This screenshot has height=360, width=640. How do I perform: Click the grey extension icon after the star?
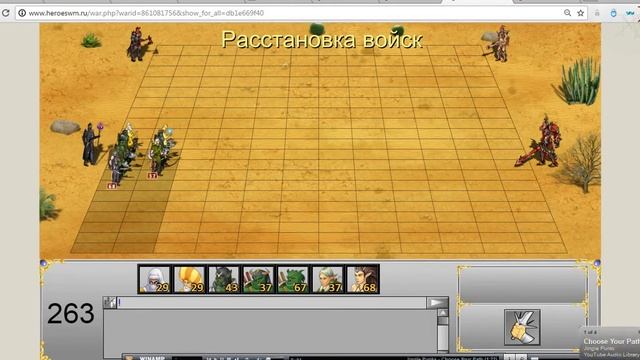click(x=597, y=13)
